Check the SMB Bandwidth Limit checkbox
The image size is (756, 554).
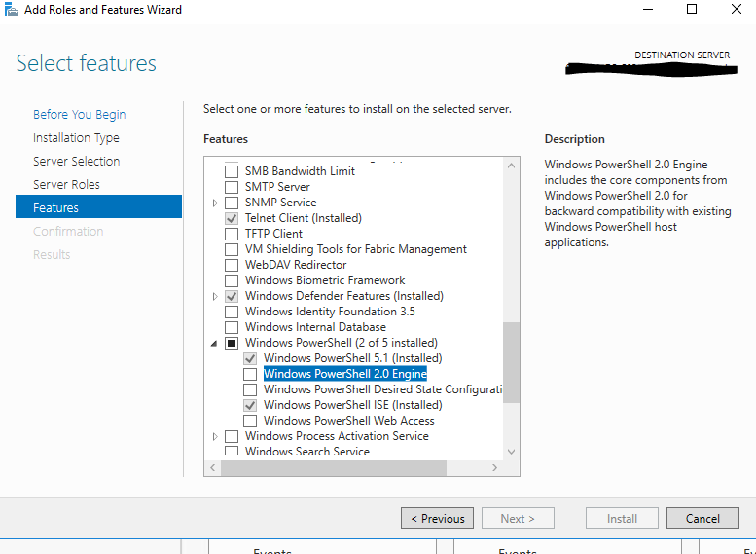232,171
